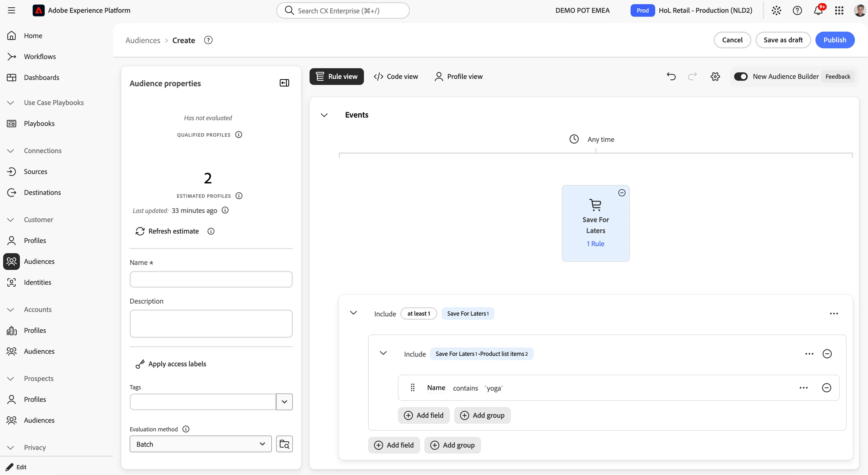Remove the Name contains yoga rule
Viewport: 868px width, 475px height.
coord(826,387)
